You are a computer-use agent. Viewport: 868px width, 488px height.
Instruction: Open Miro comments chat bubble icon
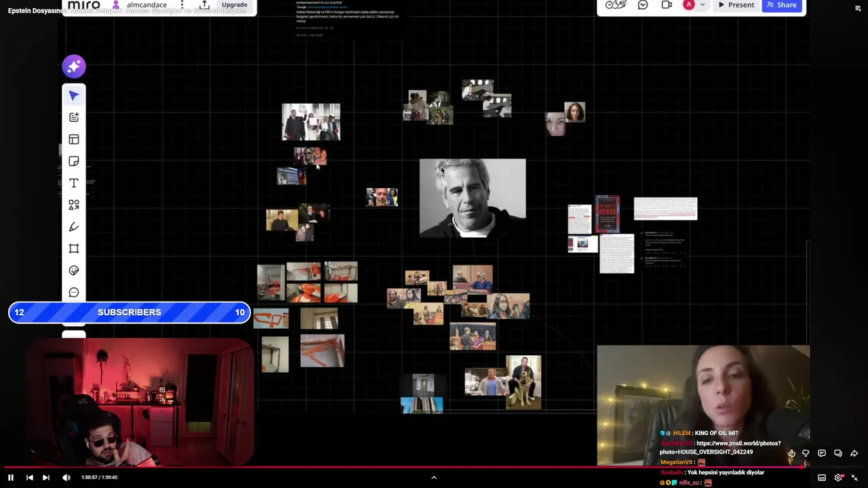pyautogui.click(x=643, y=5)
